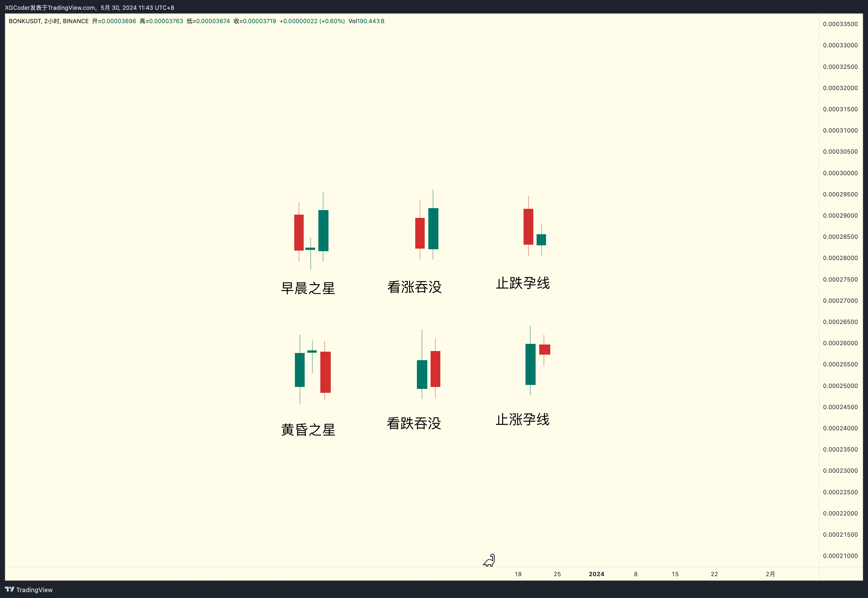The height and width of the screenshot is (598, 868).
Task: Click the 看跌吞没 text label
Action: [414, 423]
